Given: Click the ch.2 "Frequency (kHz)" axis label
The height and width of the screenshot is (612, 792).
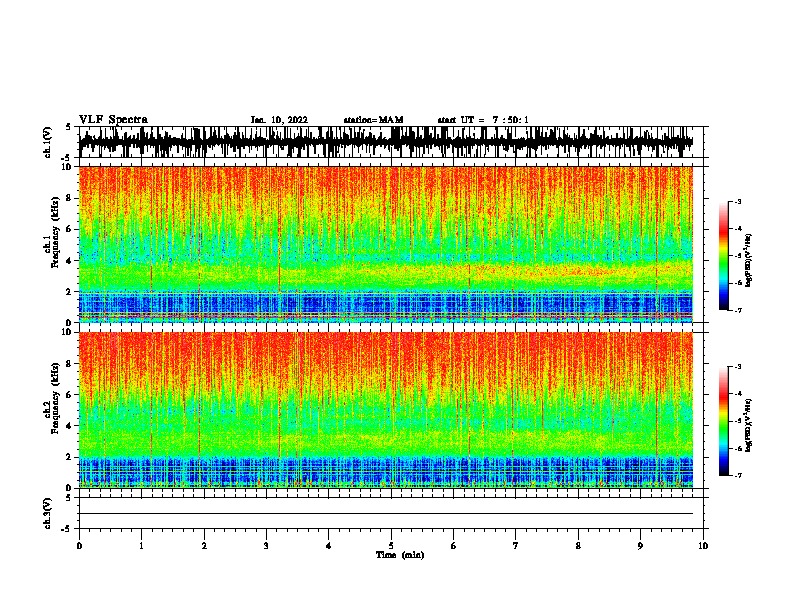Looking at the screenshot, I should coord(55,398).
